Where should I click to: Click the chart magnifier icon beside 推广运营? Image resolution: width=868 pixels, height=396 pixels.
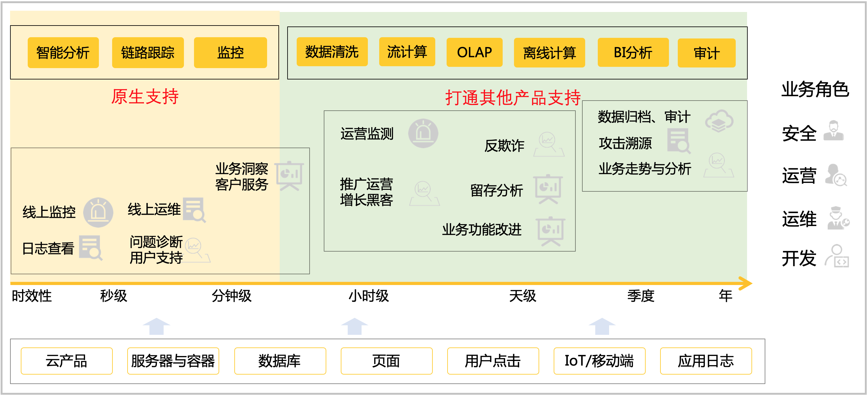[424, 194]
